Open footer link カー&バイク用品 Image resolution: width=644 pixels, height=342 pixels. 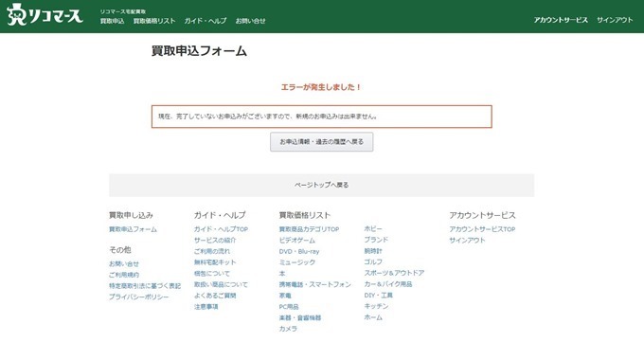387,284
